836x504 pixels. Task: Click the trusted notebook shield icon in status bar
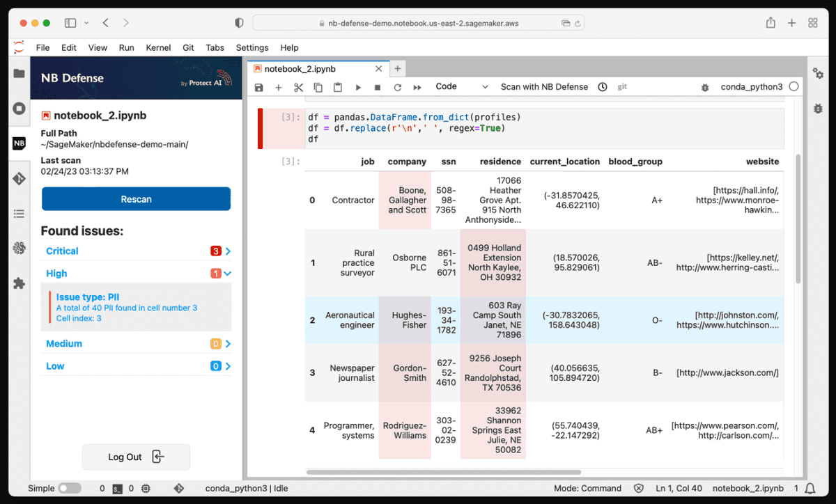pos(639,489)
